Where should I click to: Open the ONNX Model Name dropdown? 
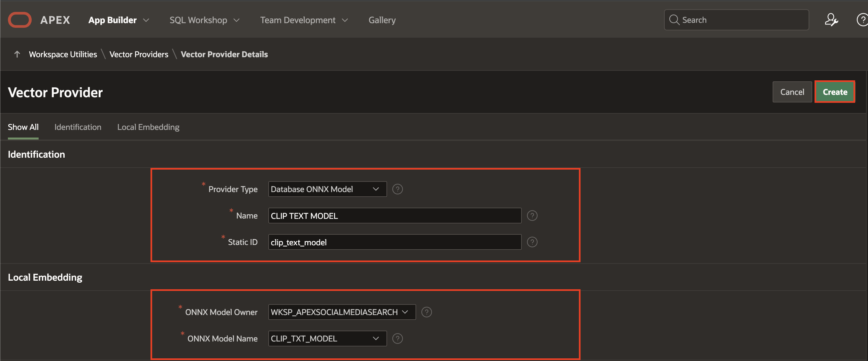click(327, 339)
